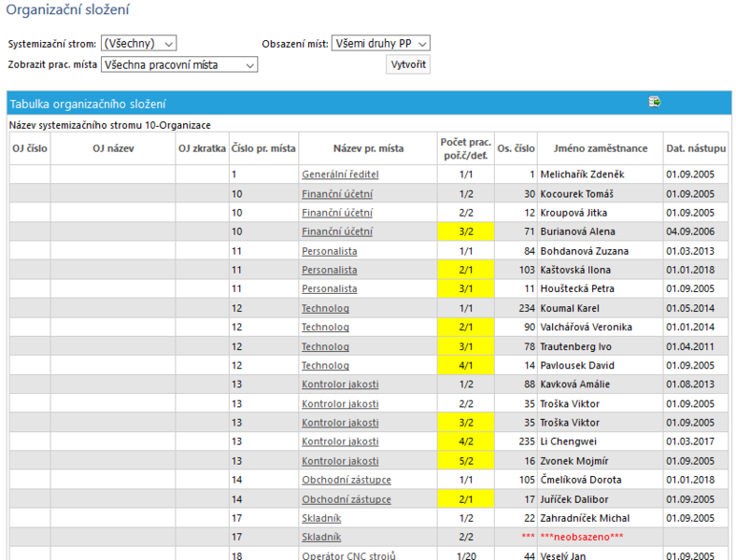Open the Systemizační strom dropdown
This screenshot has width=736, height=560.
click(138, 44)
